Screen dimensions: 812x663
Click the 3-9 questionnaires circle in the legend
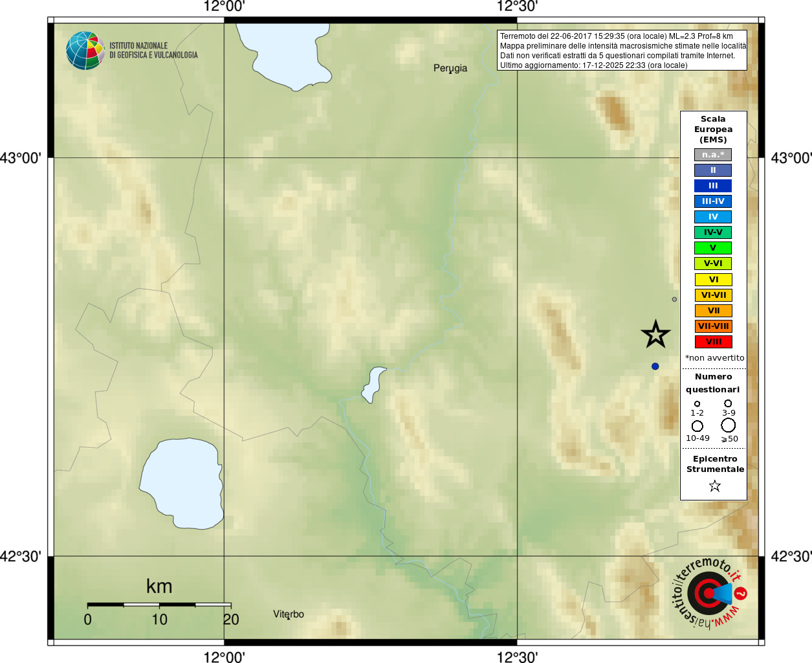click(x=728, y=403)
